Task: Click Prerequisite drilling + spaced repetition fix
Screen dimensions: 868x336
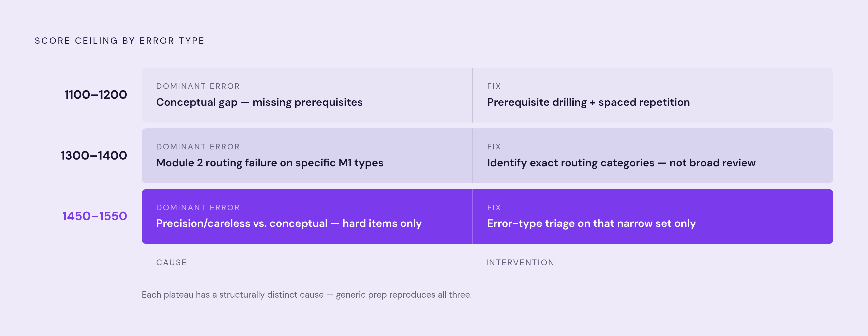Action: [x=588, y=102]
